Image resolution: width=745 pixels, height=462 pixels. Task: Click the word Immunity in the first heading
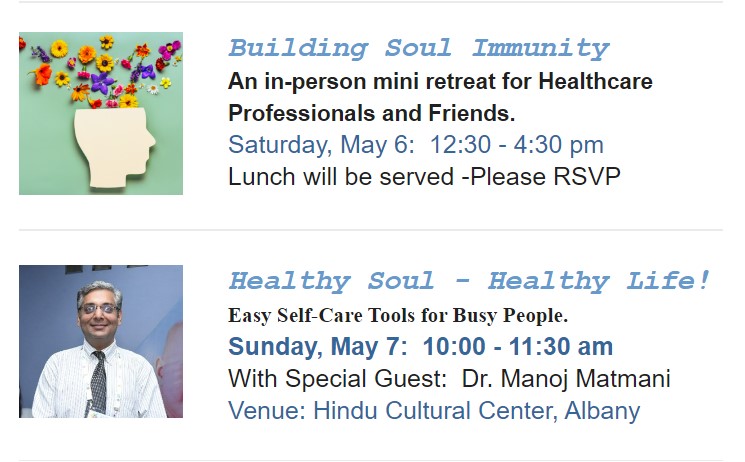[540, 48]
